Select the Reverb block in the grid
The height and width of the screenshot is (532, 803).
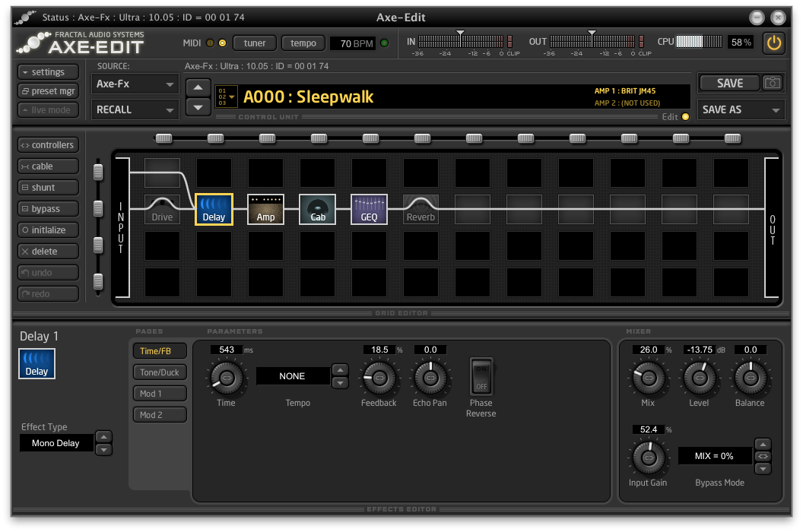click(x=421, y=210)
